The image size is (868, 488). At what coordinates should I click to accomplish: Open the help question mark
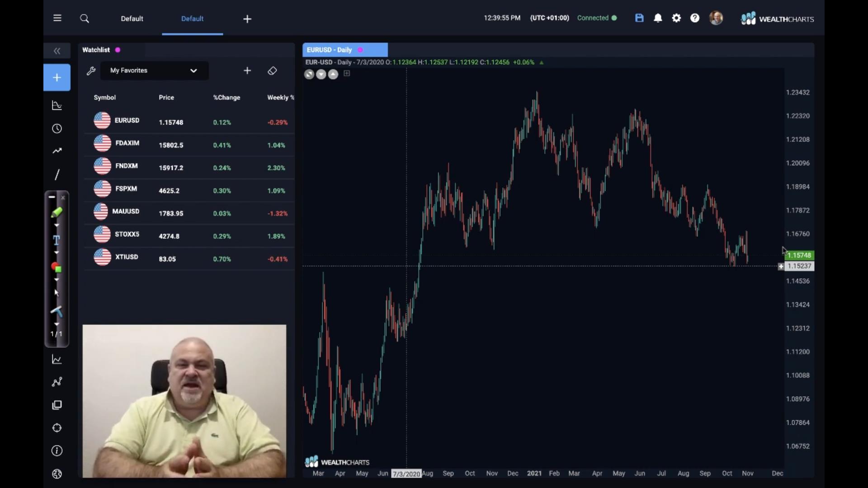coord(695,18)
